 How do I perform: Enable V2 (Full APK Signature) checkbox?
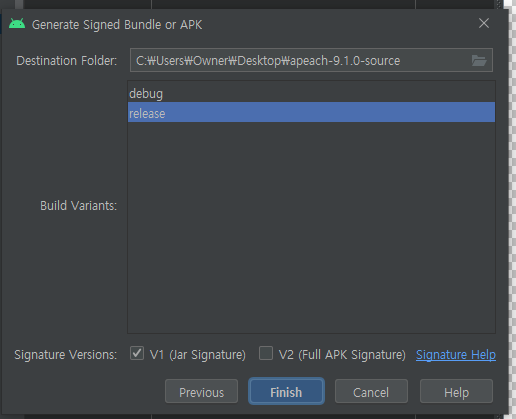tap(266, 353)
